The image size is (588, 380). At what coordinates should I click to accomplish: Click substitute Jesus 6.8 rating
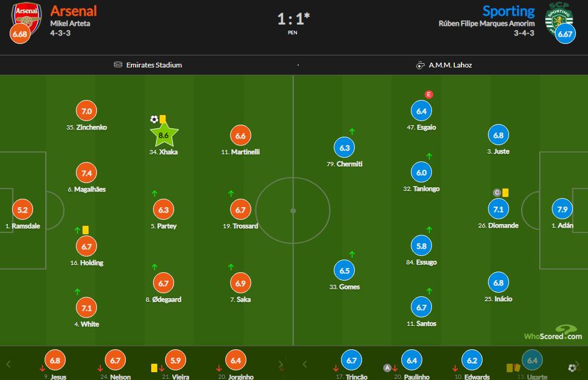tap(55, 361)
